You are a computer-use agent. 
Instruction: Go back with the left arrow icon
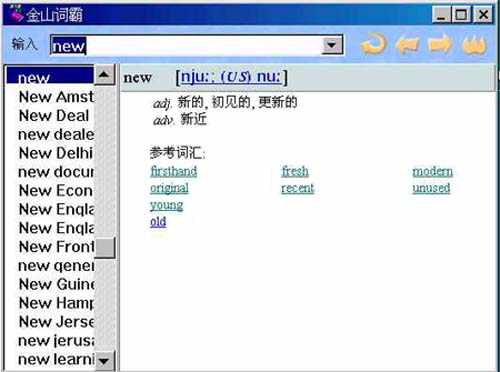407,44
